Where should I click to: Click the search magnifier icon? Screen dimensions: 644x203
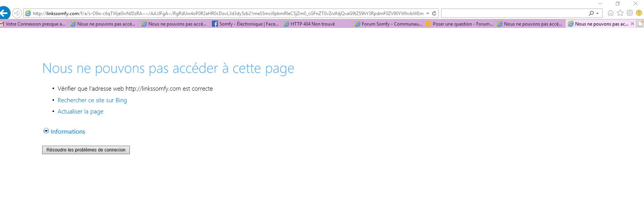coord(591,13)
